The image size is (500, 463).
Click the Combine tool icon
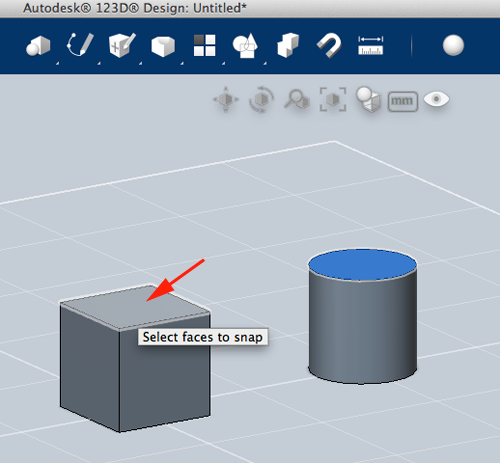coord(288,45)
